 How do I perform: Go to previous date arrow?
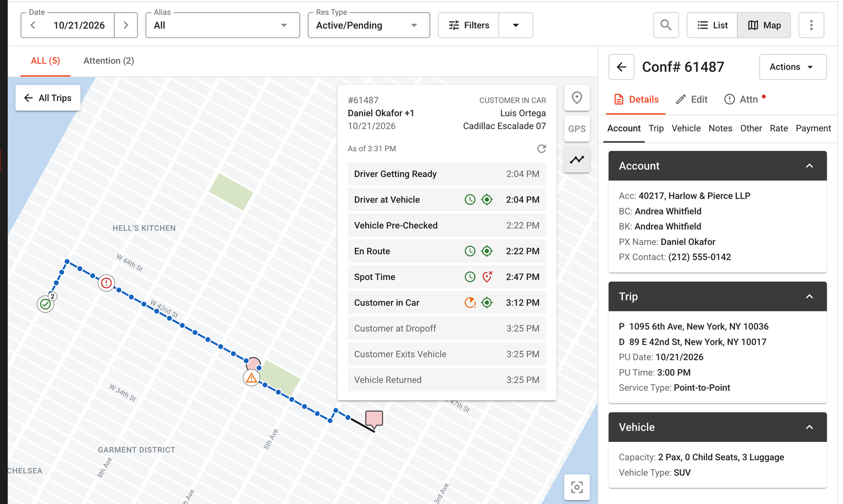coord(33,25)
